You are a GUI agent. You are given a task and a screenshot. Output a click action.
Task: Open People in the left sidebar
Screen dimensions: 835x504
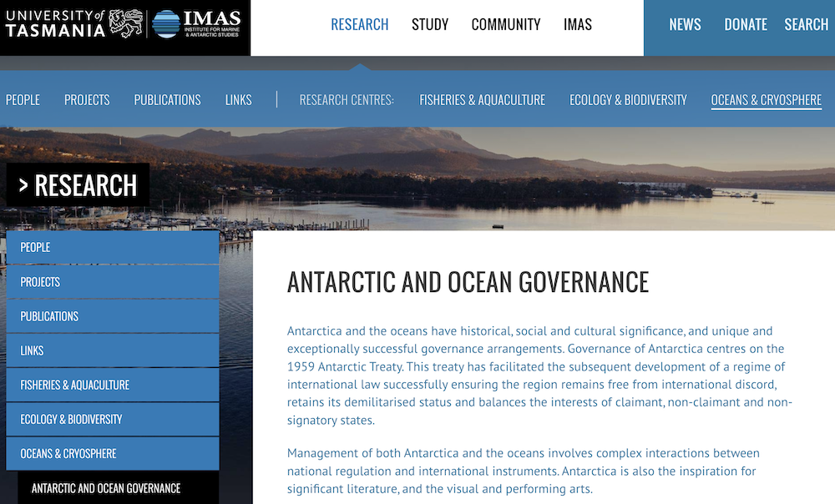[x=112, y=247]
